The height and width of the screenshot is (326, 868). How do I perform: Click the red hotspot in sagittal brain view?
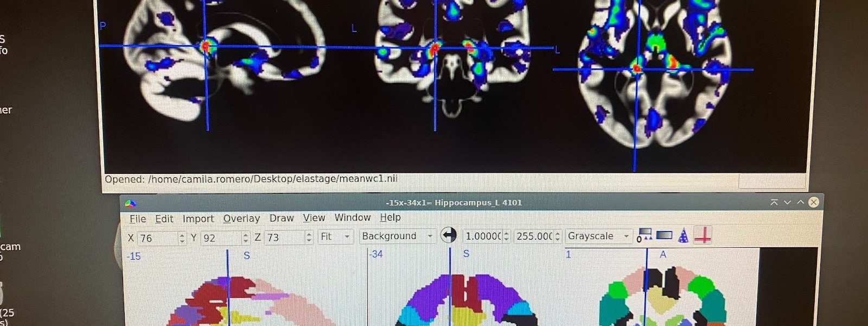click(x=206, y=46)
